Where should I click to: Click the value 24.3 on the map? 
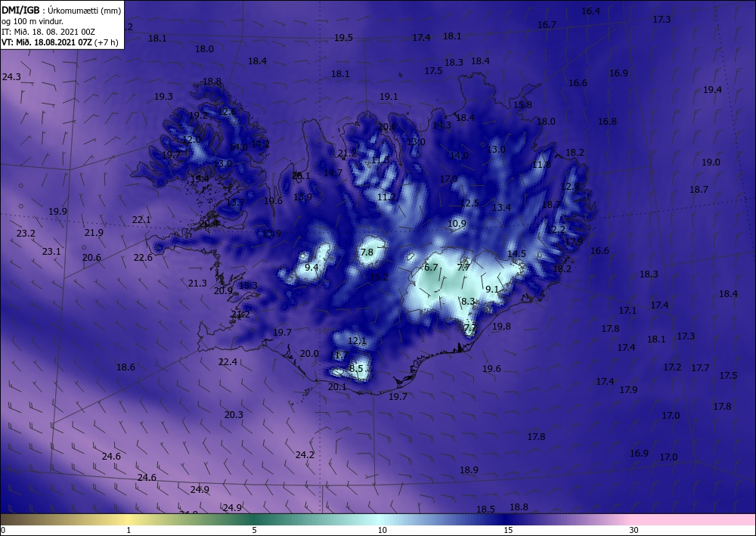point(11,76)
